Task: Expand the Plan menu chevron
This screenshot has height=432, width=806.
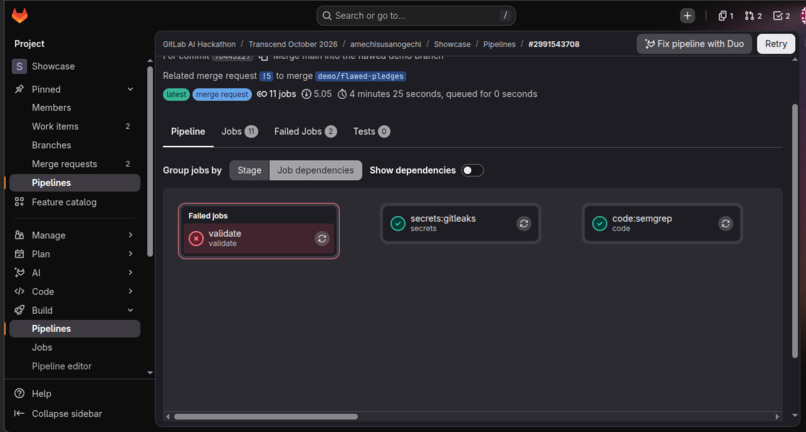Action: 130,254
